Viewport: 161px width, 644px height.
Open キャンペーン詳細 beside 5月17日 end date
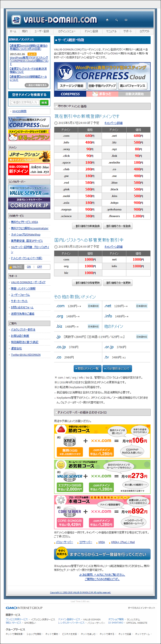pyautogui.click(x=113, y=123)
